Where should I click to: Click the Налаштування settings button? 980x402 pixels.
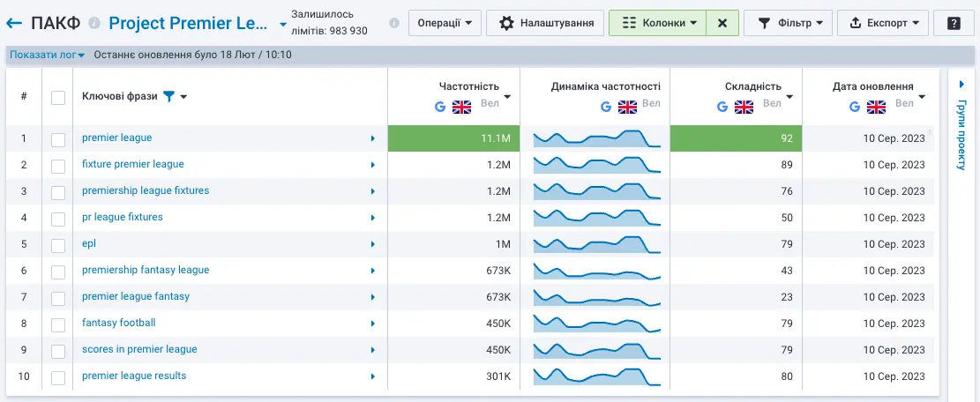(545, 23)
